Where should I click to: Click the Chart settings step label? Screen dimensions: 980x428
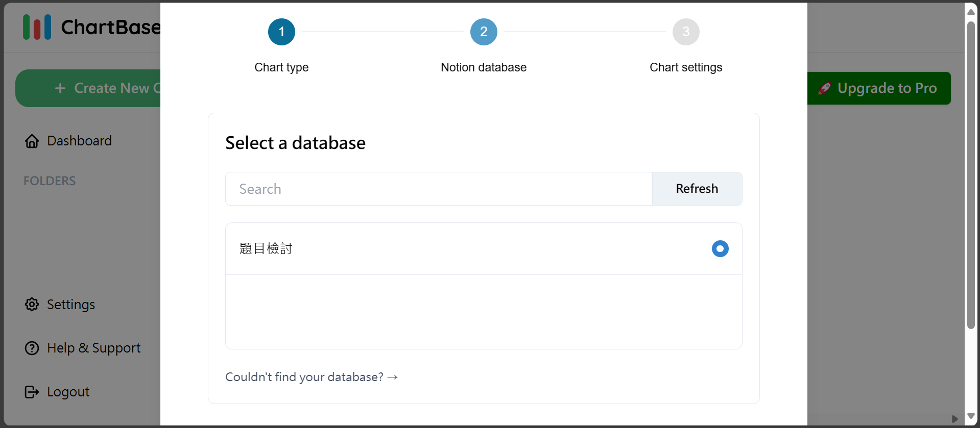(x=686, y=67)
